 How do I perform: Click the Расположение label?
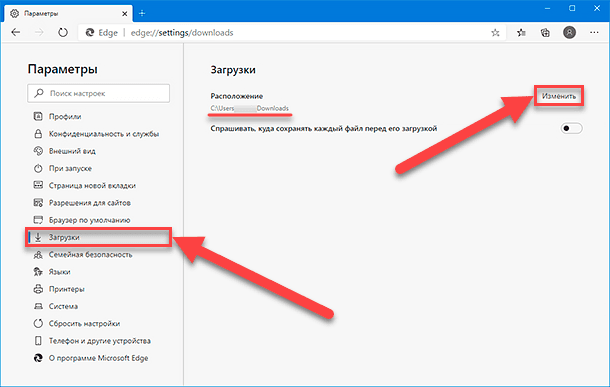click(237, 96)
